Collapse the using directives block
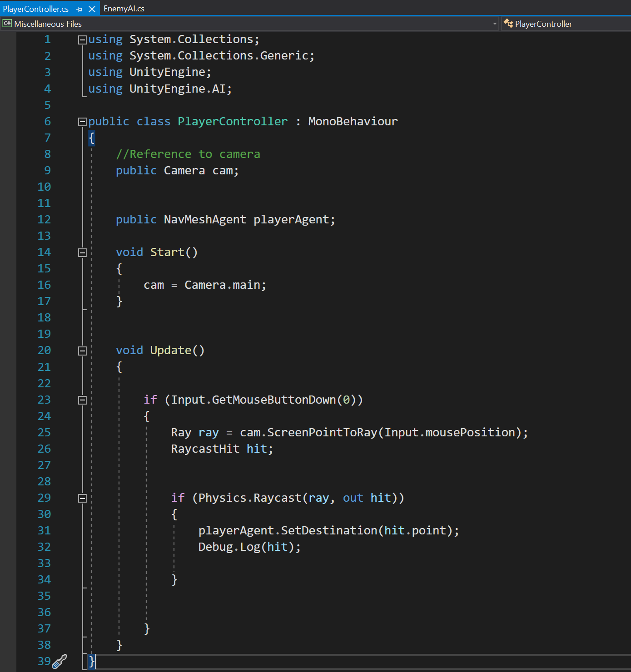Image resolution: width=631 pixels, height=672 pixels. [x=82, y=40]
